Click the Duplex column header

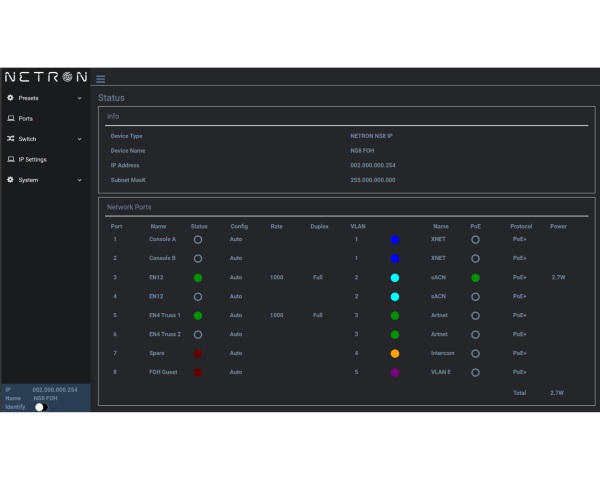point(319,226)
